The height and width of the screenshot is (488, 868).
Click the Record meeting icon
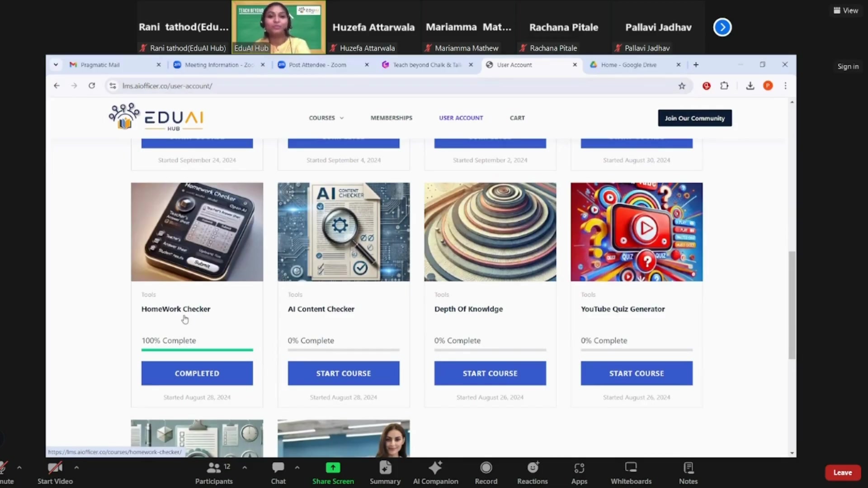[x=486, y=468]
